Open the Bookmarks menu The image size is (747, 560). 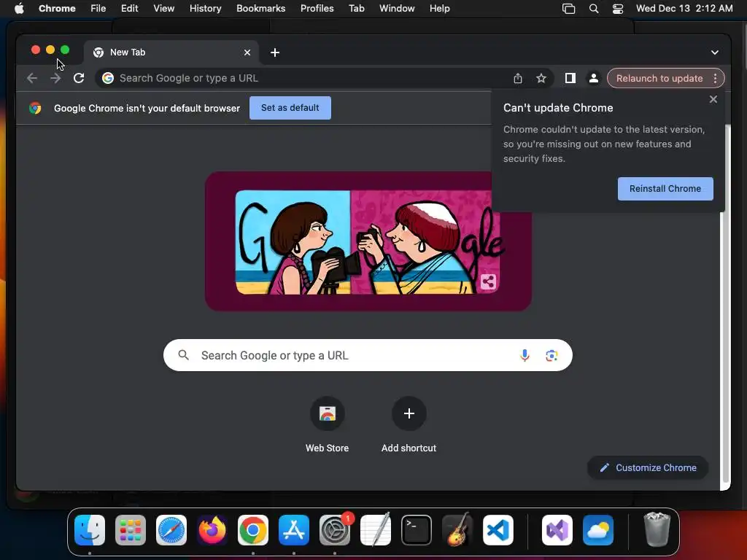point(260,8)
